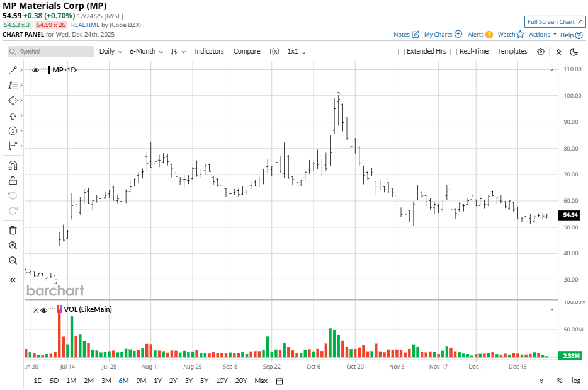Viewport: 588px width, 390px height.
Task: Star this symbol on the Watch list
Action: tap(520, 34)
